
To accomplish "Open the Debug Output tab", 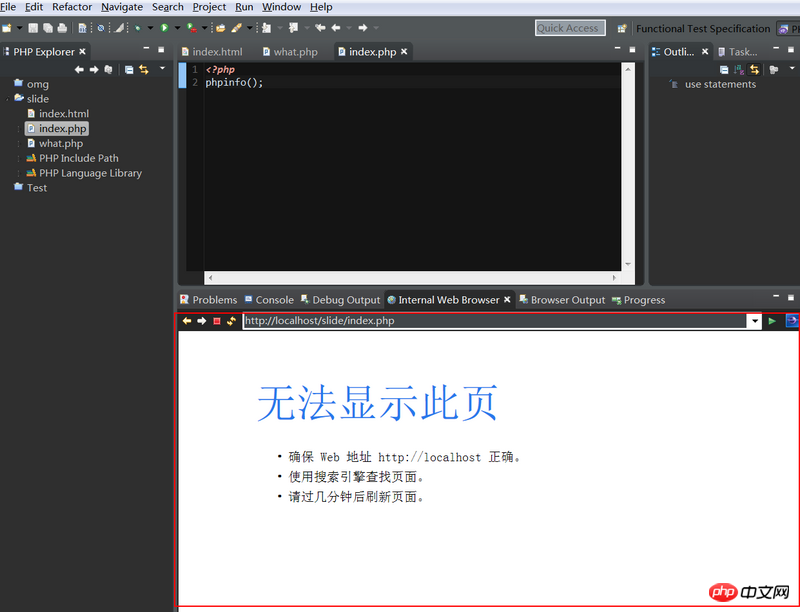I will pyautogui.click(x=341, y=300).
